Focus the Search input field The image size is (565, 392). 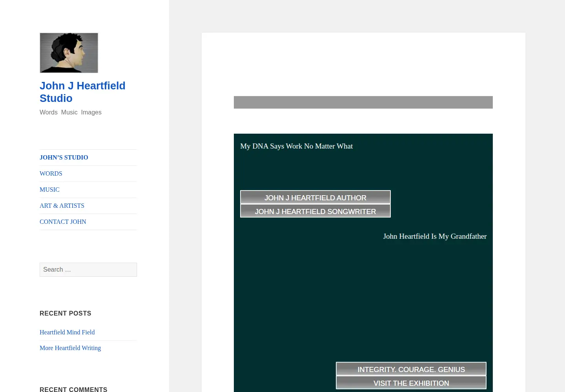[x=88, y=270]
